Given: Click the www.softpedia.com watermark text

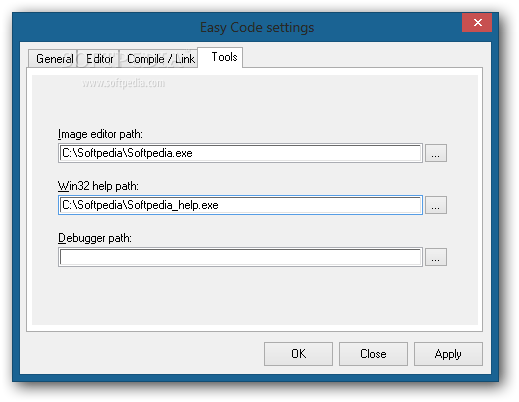Looking at the screenshot, I should [x=124, y=83].
